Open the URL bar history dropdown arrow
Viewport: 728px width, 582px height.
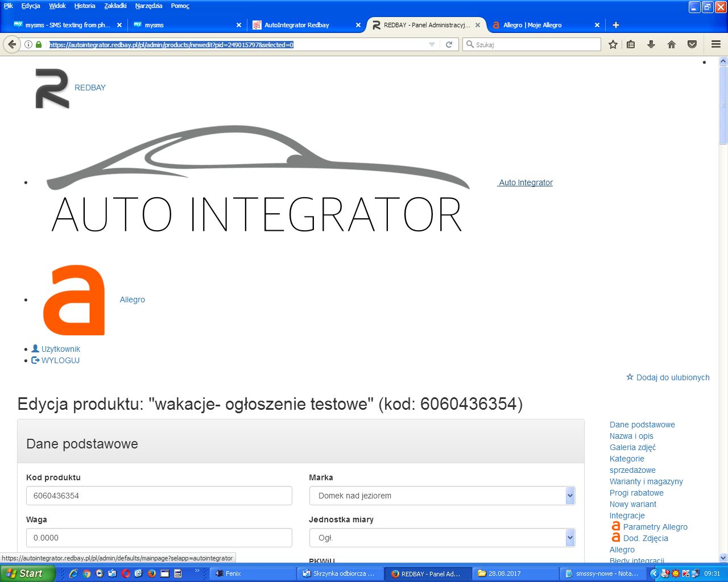click(432, 44)
